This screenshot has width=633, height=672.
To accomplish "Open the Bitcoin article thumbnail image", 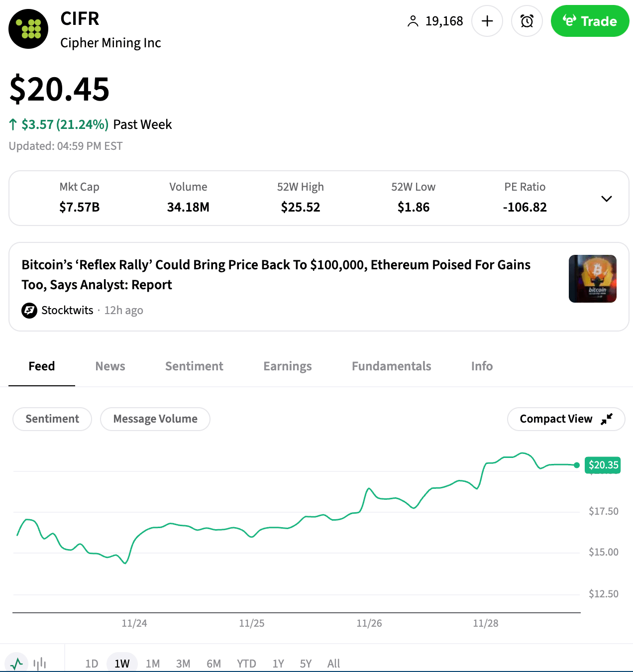I will (x=592, y=279).
